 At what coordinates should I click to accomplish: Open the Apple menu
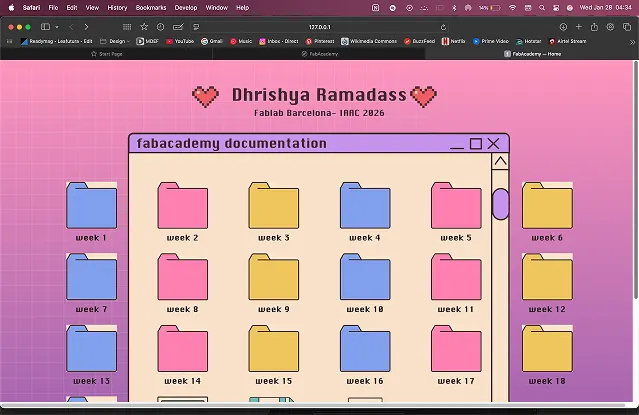click(x=11, y=7)
